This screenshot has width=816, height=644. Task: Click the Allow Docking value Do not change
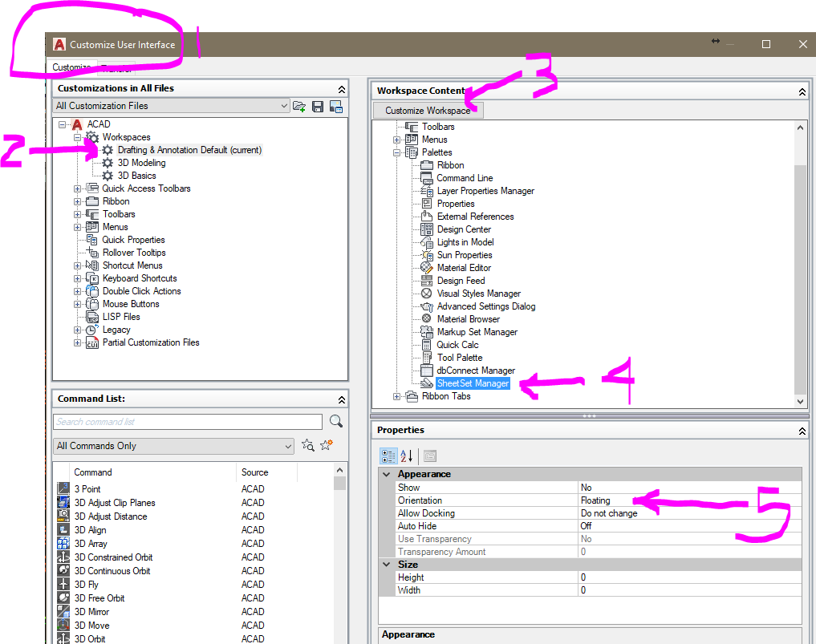click(689, 513)
